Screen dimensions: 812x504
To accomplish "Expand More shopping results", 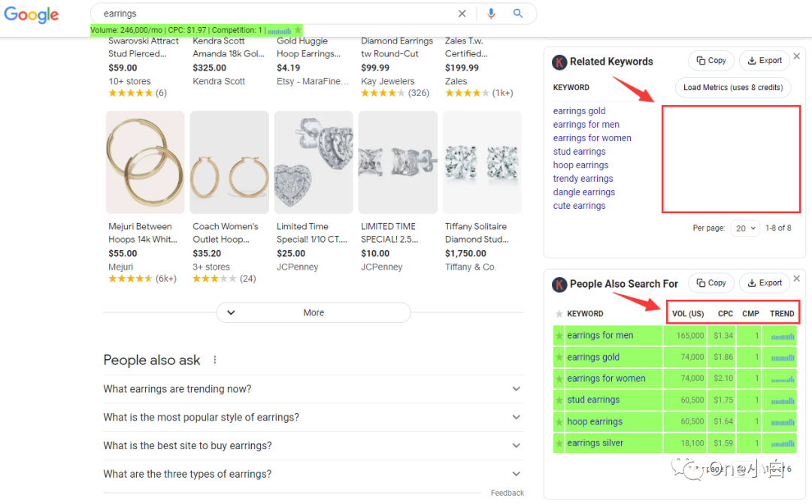I will tap(314, 312).
